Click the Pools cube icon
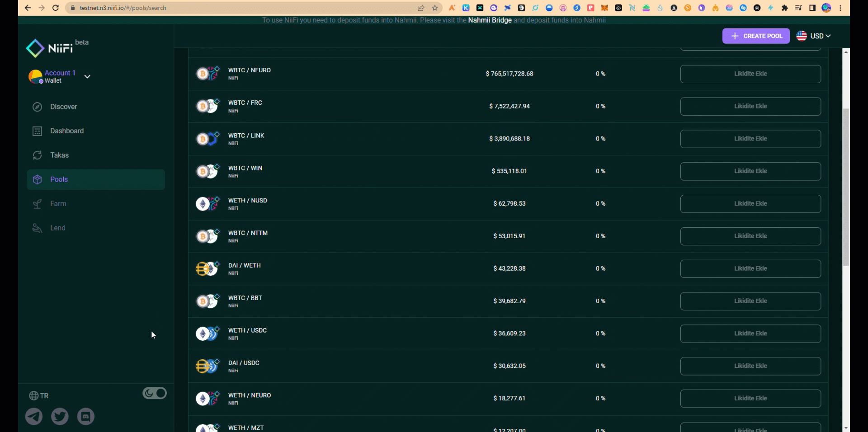This screenshot has height=432, width=868. click(38, 179)
